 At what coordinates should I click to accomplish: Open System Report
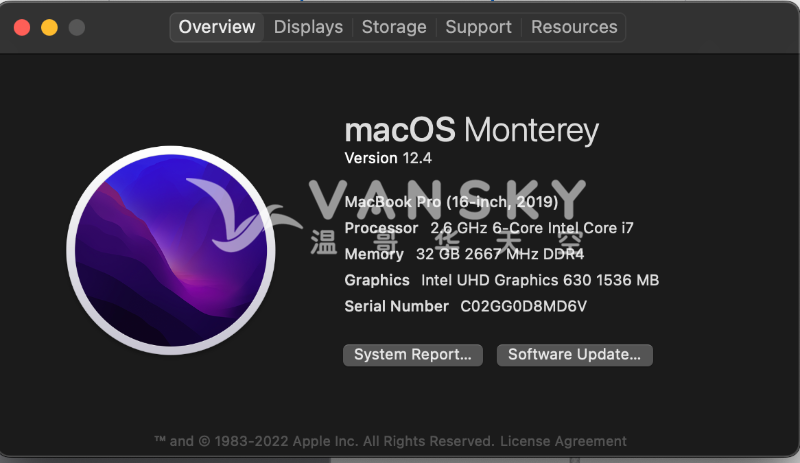(413, 354)
